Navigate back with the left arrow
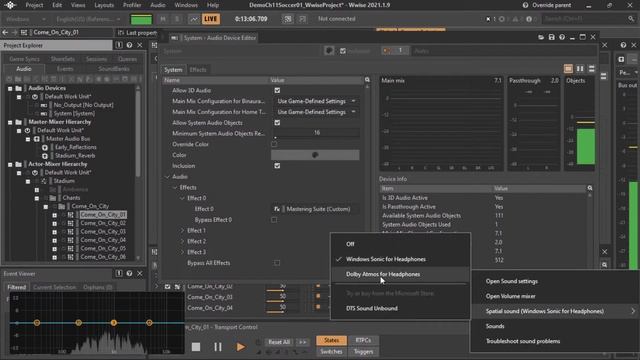This screenshot has width=640, height=360. click(5, 32)
